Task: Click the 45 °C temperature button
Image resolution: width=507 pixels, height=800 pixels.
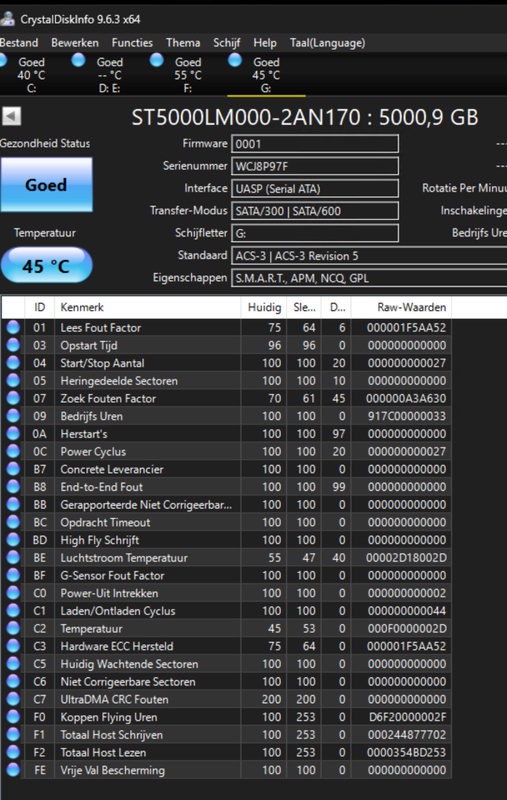Action: coord(46,265)
